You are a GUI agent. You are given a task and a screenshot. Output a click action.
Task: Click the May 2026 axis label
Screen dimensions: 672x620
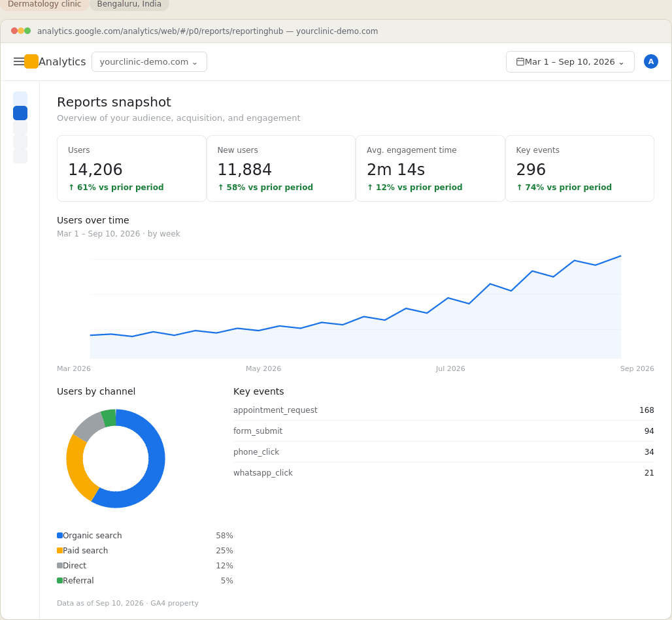tap(263, 368)
